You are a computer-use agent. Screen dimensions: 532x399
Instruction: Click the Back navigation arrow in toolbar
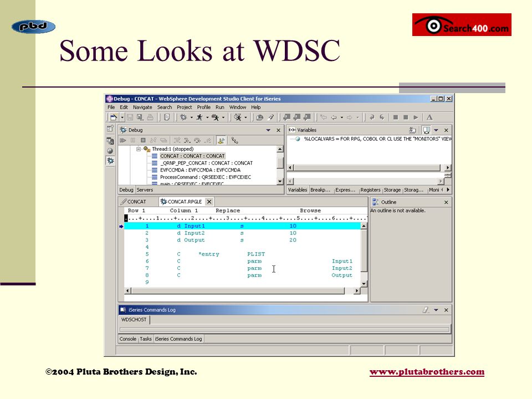[x=334, y=117]
